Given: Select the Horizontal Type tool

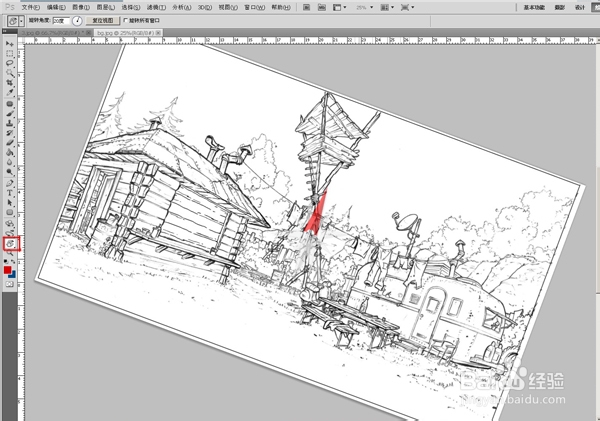Looking at the screenshot, I should click(10, 193).
